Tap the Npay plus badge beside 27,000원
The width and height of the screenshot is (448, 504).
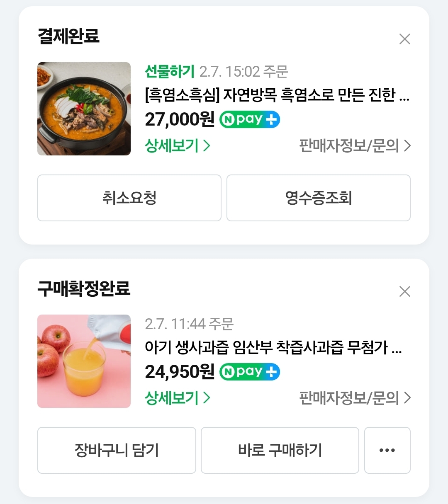click(250, 119)
